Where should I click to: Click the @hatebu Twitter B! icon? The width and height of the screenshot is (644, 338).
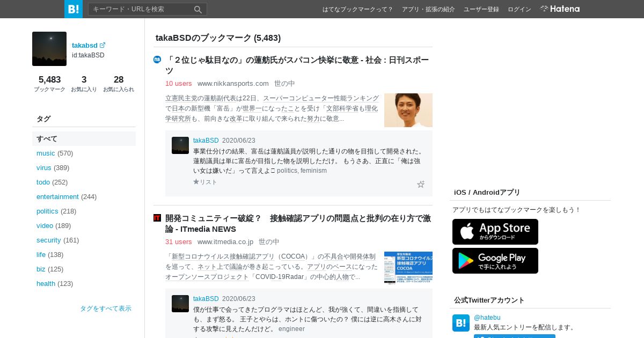tap(461, 323)
